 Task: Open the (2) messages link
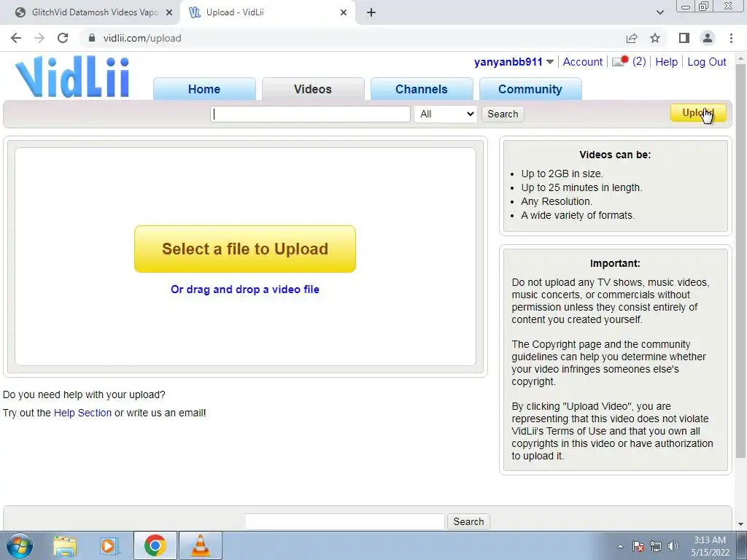pyautogui.click(x=639, y=62)
